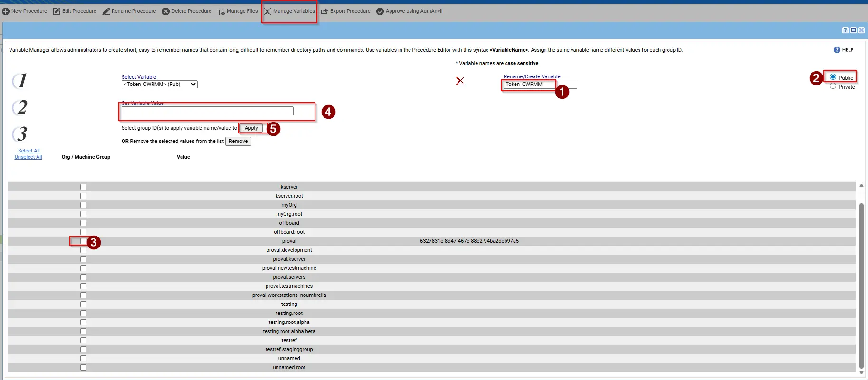868x380 pixels.
Task: Select the Public radio button
Action: click(x=833, y=77)
